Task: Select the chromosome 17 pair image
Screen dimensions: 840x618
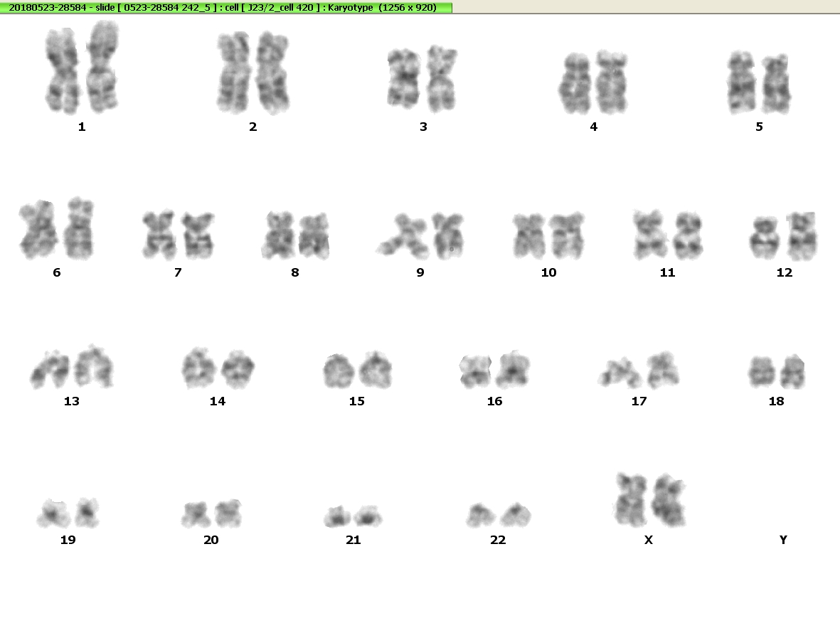Action: click(639, 370)
